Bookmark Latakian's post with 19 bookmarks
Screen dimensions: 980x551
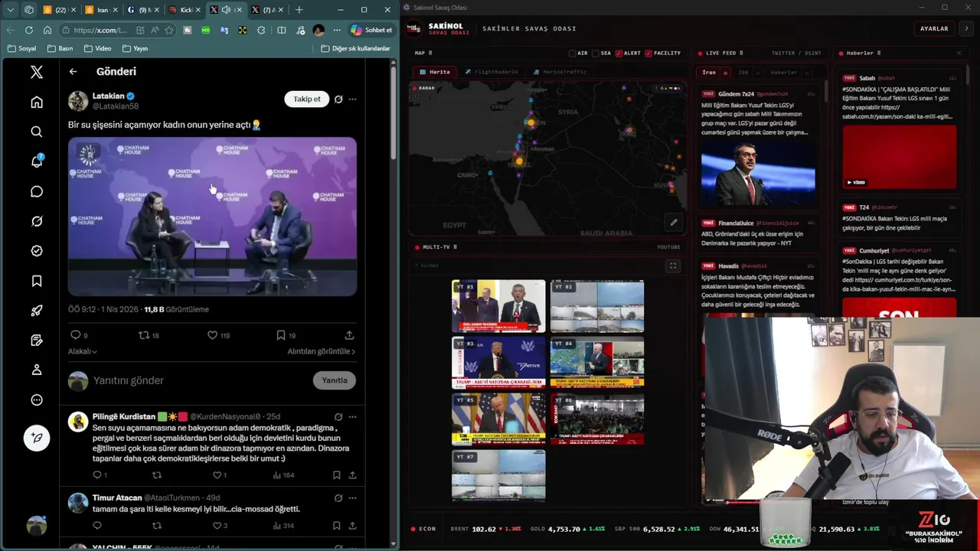pyautogui.click(x=281, y=335)
